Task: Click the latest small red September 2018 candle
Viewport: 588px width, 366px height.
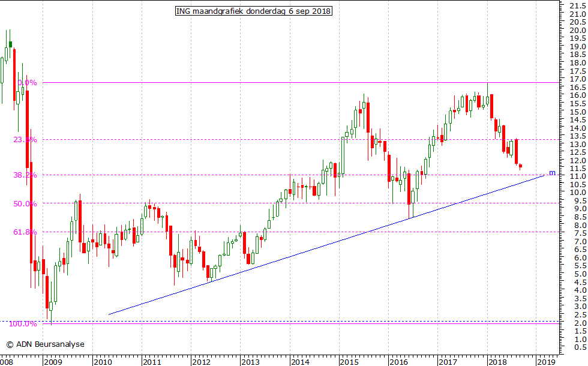Action: click(x=520, y=166)
